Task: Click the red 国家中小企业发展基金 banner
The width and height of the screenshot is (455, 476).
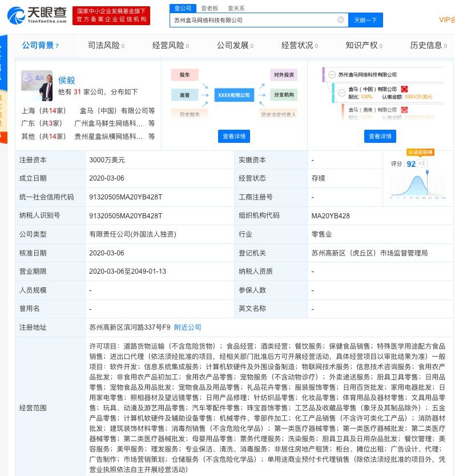Action: point(111,15)
